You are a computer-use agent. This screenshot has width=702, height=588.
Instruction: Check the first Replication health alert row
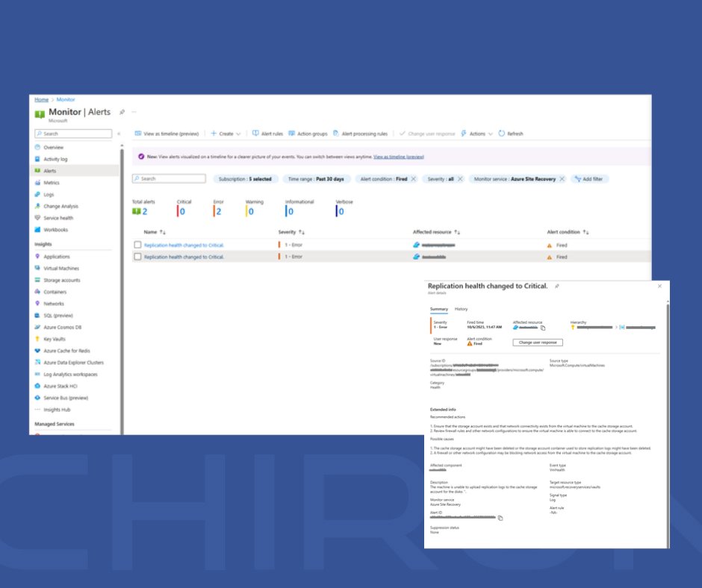pyautogui.click(x=138, y=244)
